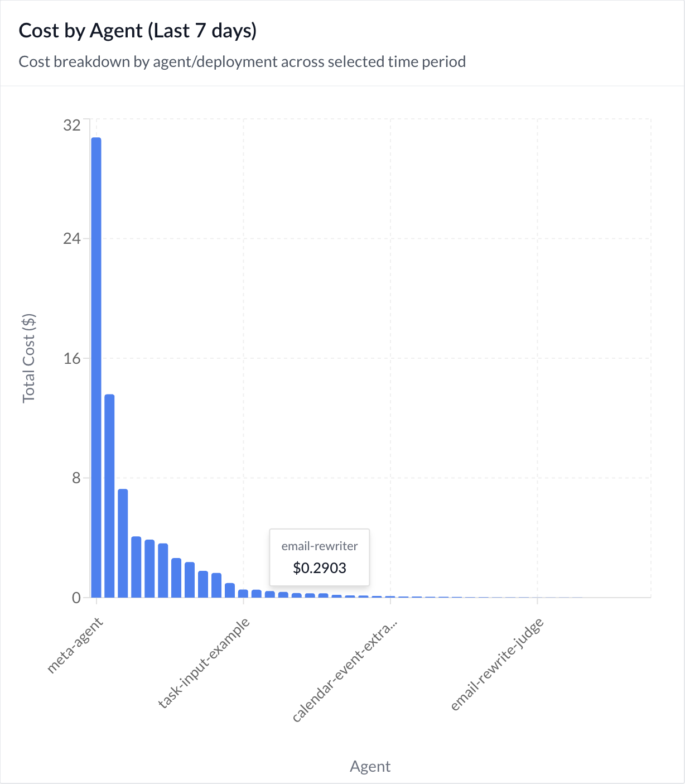Click the Agent x-axis title
This screenshot has width=685, height=784.
point(370,766)
